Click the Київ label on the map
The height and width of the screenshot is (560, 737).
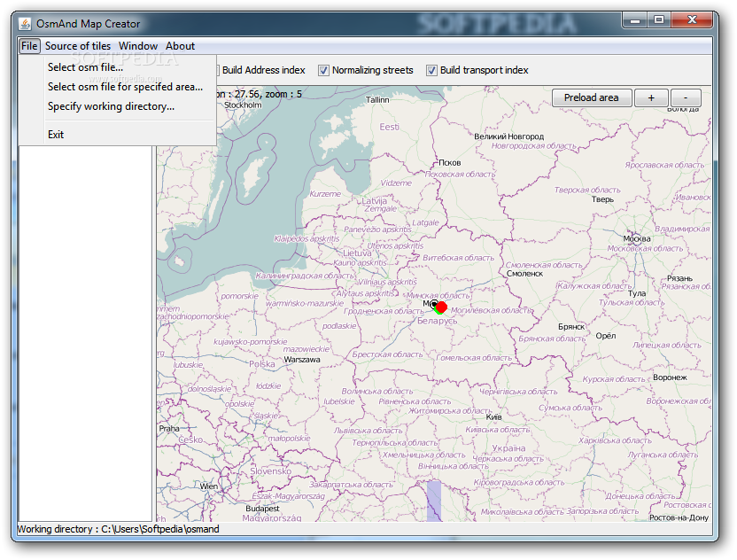pyautogui.click(x=494, y=417)
